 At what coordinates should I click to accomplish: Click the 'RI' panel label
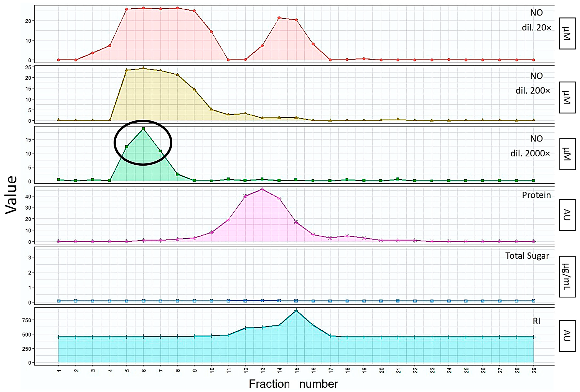pos(536,321)
